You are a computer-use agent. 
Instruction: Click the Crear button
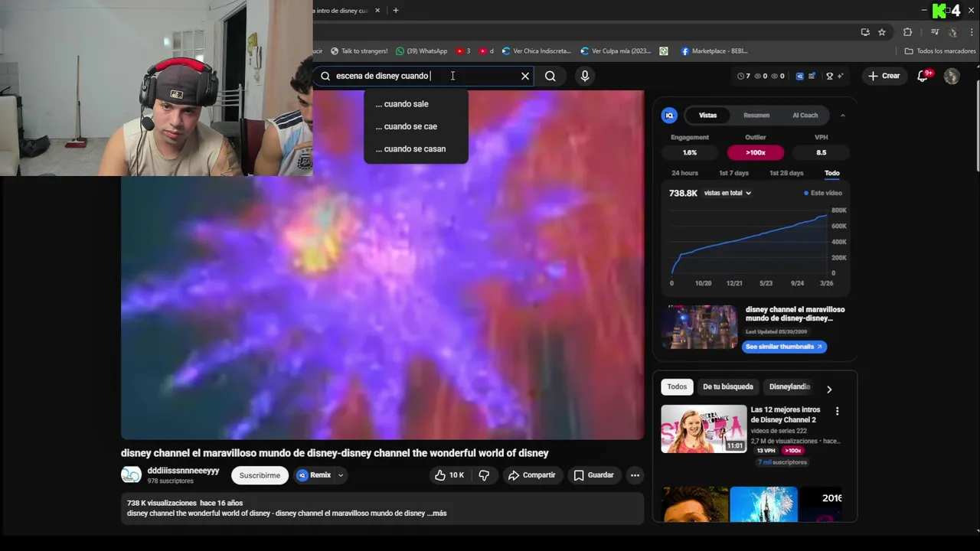[x=884, y=76]
